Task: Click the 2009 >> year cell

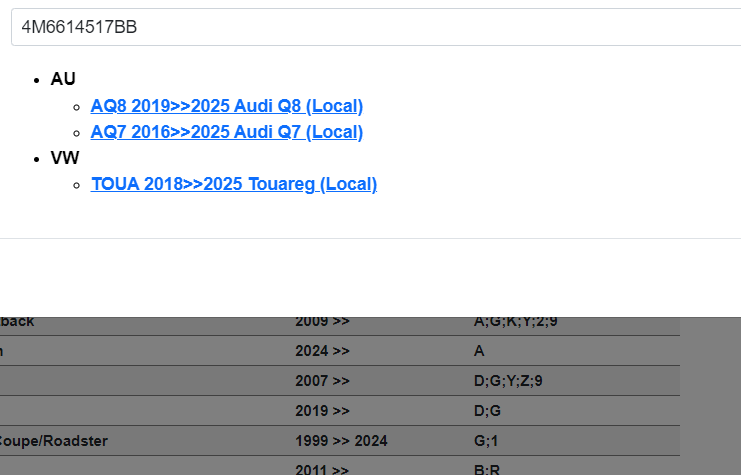Action: (322, 322)
